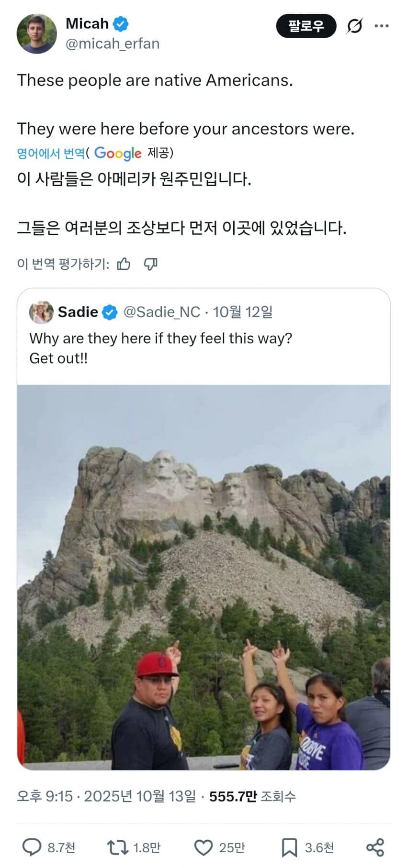Open Sadie's quoted profile avatar
Screen dimensions: 407x868
(41, 312)
